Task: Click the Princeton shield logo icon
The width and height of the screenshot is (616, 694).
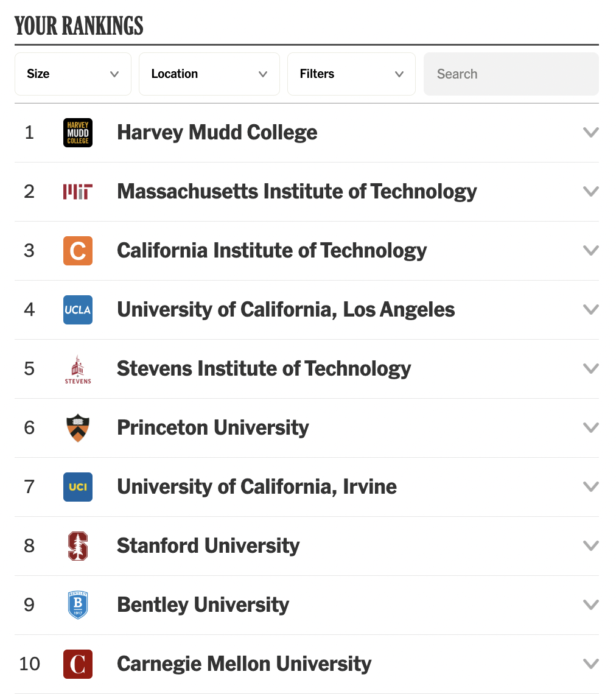Action: coord(78,428)
